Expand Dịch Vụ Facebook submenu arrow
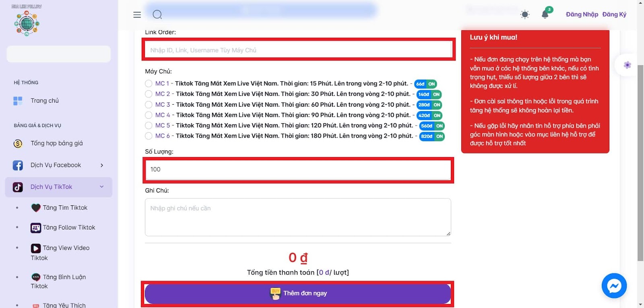 (x=102, y=165)
